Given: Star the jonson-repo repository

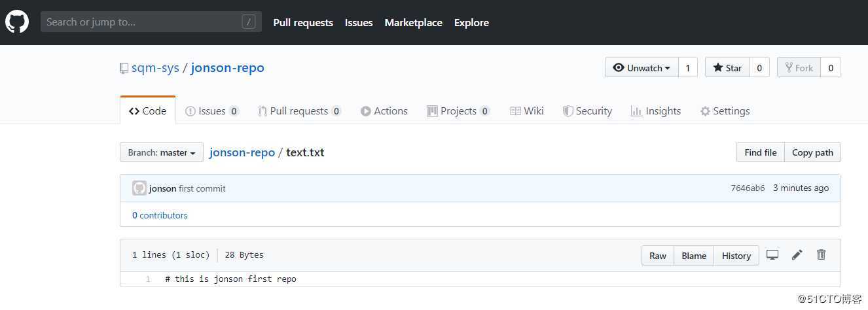Looking at the screenshot, I should [727, 67].
